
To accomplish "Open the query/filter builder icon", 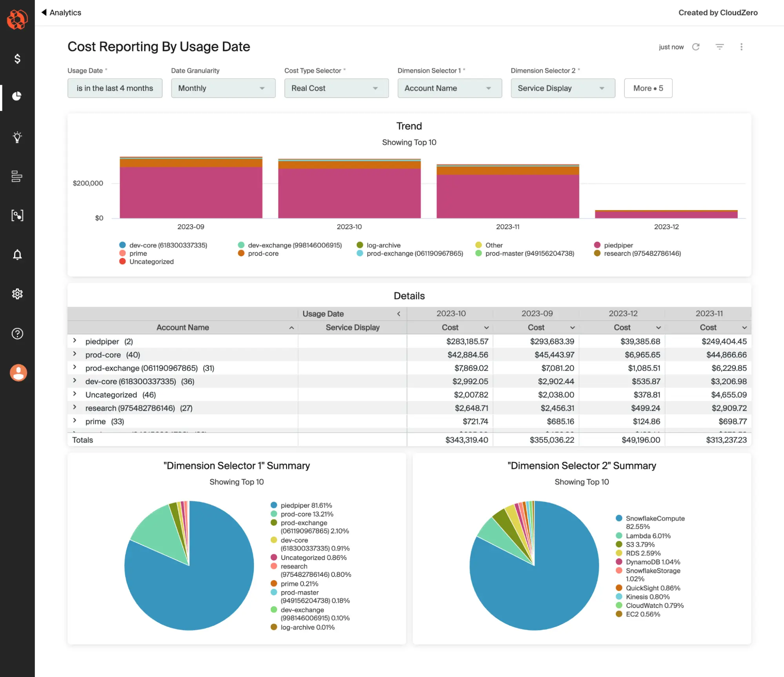I will pyautogui.click(x=719, y=47).
